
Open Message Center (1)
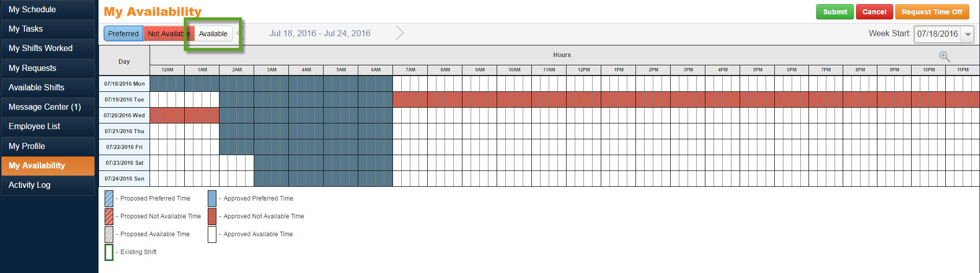coord(47,107)
